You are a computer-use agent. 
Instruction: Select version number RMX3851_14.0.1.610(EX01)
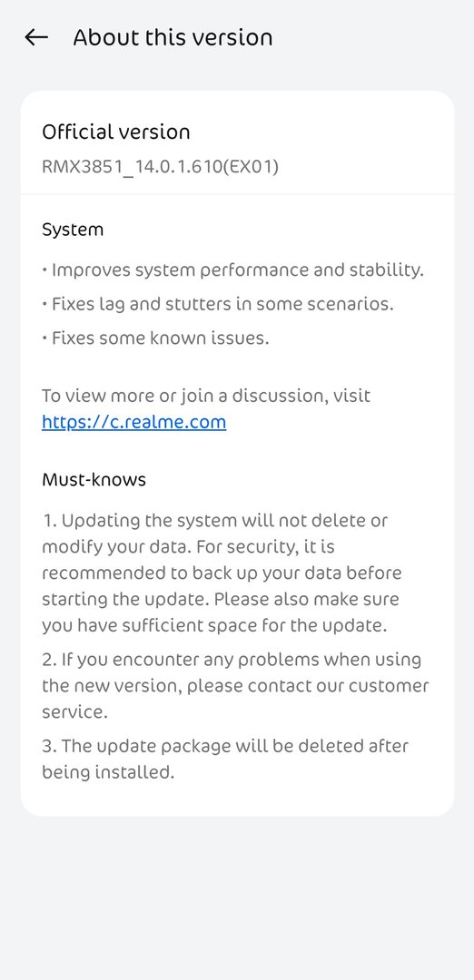coord(160,167)
